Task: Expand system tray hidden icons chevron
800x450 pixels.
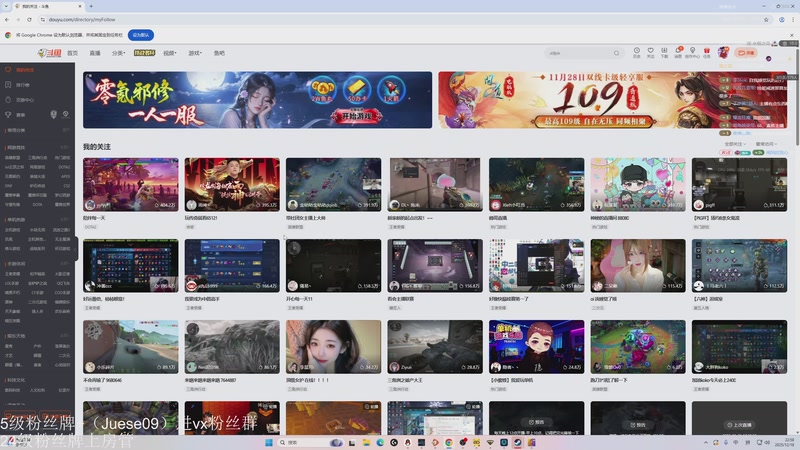Action: [706, 442]
